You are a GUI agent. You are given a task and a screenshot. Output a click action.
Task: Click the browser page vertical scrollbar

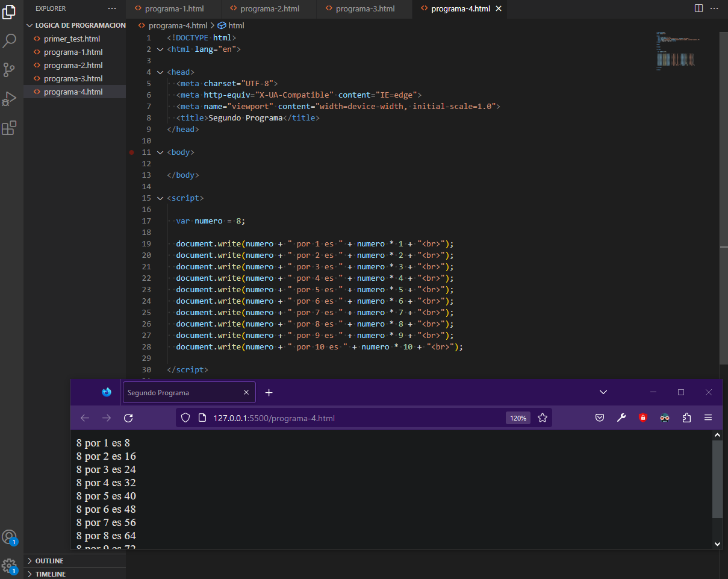tap(717, 479)
